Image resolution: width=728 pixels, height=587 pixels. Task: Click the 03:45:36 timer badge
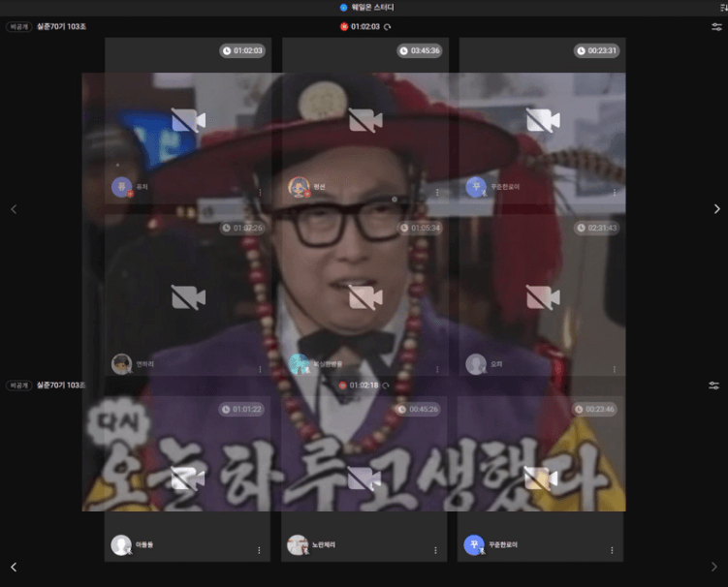tap(420, 50)
